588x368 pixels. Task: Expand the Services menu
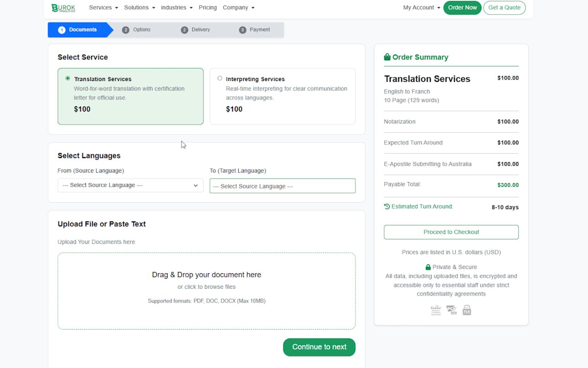click(x=103, y=8)
